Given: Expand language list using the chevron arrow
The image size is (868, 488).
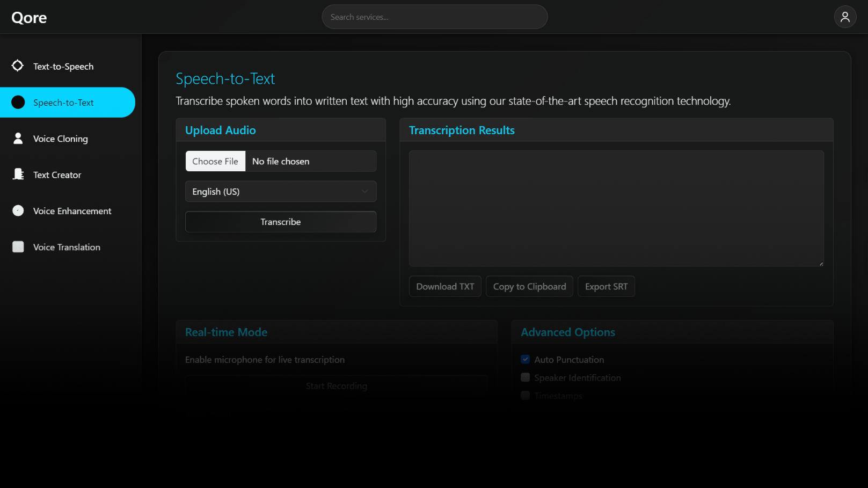Looking at the screenshot, I should (x=365, y=192).
